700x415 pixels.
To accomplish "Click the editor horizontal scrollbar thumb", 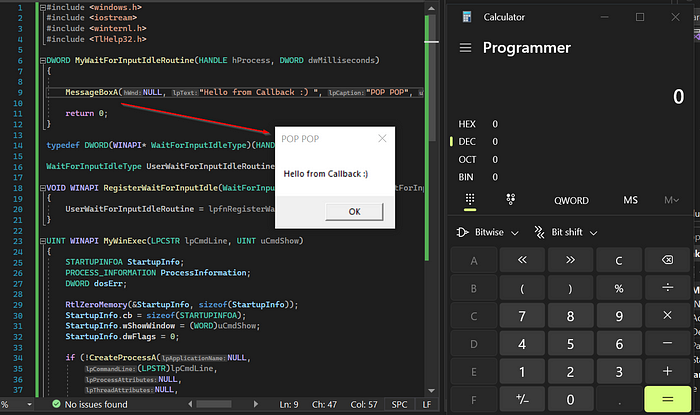I will point(214,404).
